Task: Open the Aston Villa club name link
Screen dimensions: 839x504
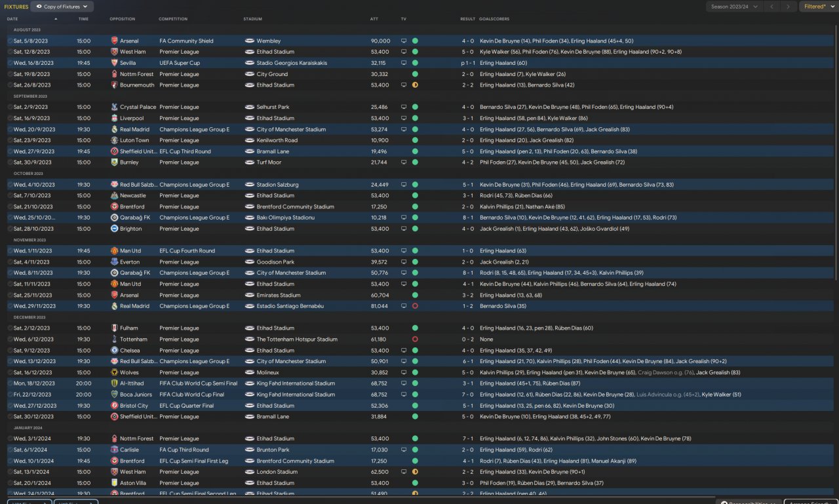Action: 134,483
